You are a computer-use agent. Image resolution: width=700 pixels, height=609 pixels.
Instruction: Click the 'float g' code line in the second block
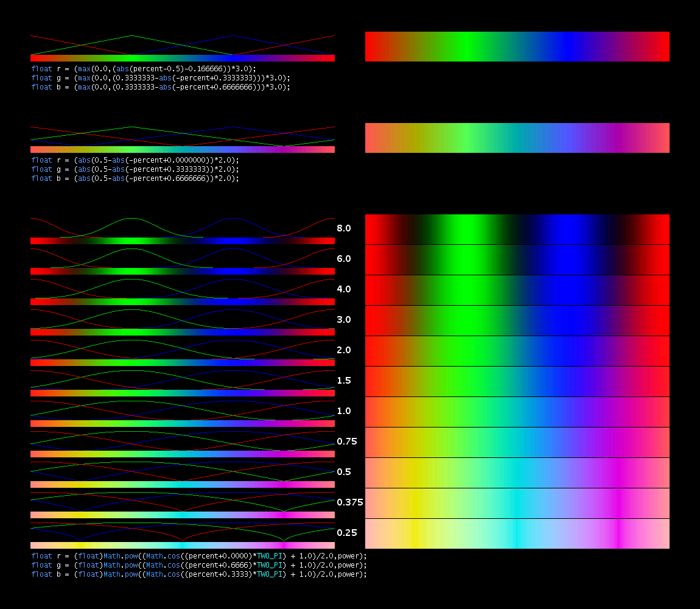pos(135,169)
